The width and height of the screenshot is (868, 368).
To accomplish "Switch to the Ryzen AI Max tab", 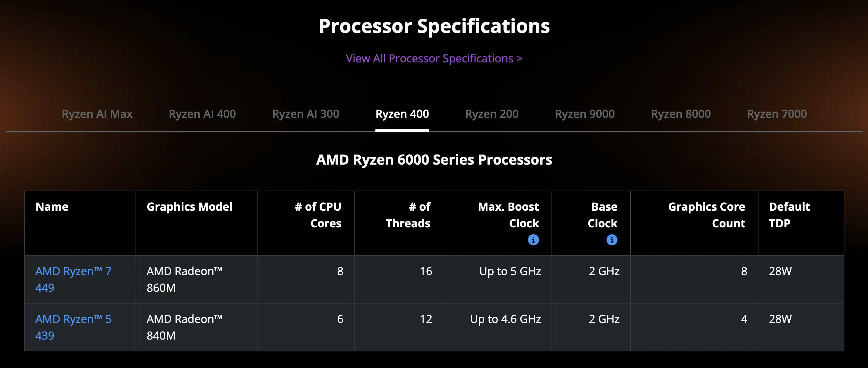I will [97, 114].
